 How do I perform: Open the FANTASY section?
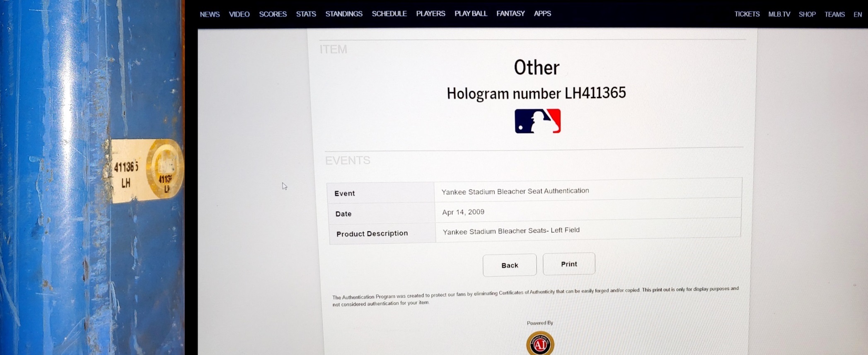point(510,14)
